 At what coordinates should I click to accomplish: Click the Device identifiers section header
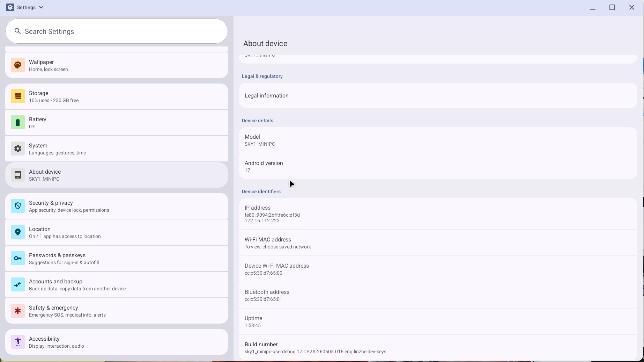click(x=261, y=191)
